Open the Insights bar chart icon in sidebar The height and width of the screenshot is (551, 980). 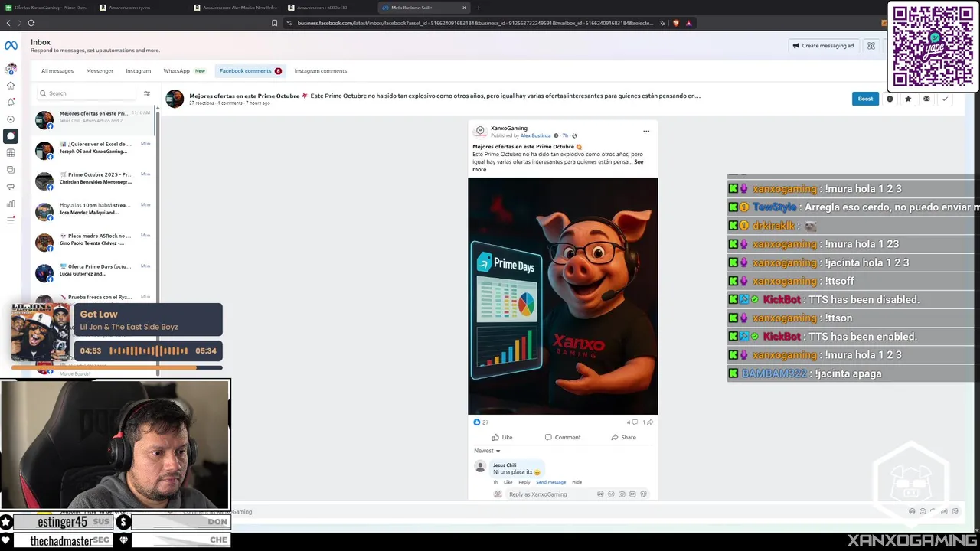click(x=11, y=204)
